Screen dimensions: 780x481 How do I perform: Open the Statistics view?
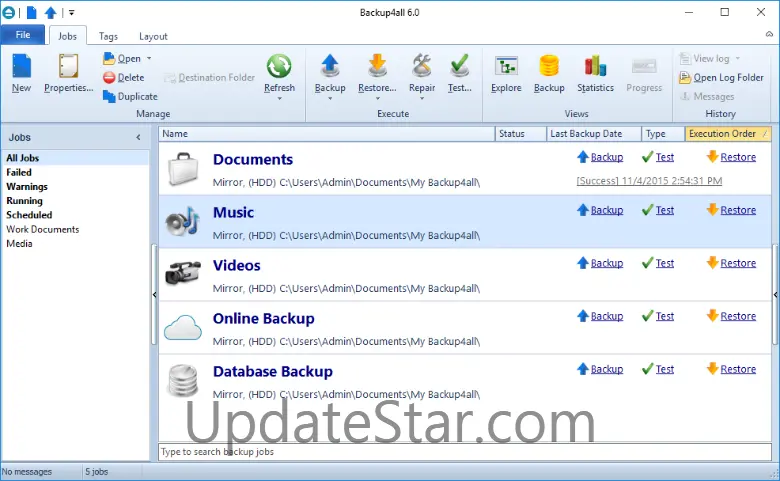(595, 74)
